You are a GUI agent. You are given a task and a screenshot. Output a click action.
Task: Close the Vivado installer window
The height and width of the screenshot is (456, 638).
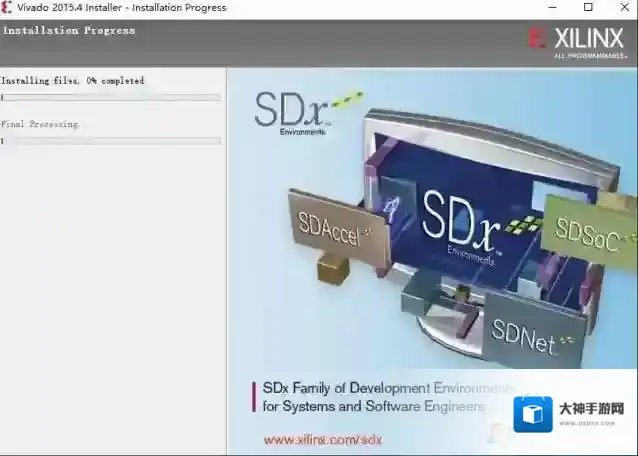coord(621,8)
